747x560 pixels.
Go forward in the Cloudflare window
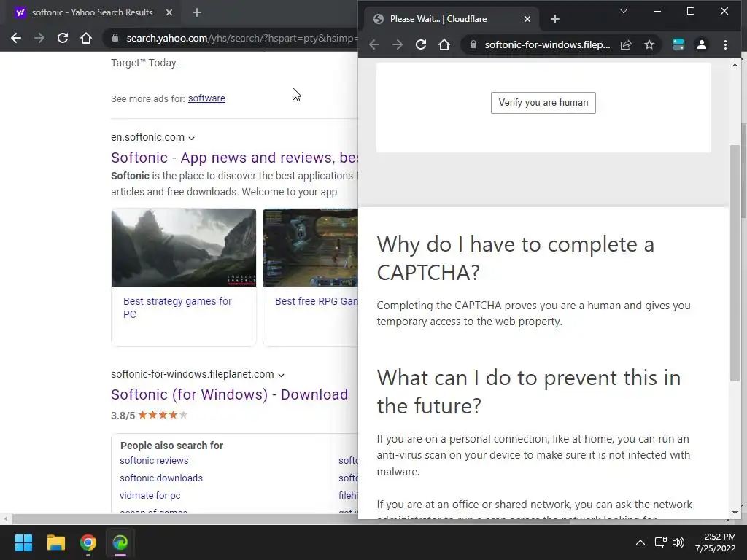click(x=398, y=44)
